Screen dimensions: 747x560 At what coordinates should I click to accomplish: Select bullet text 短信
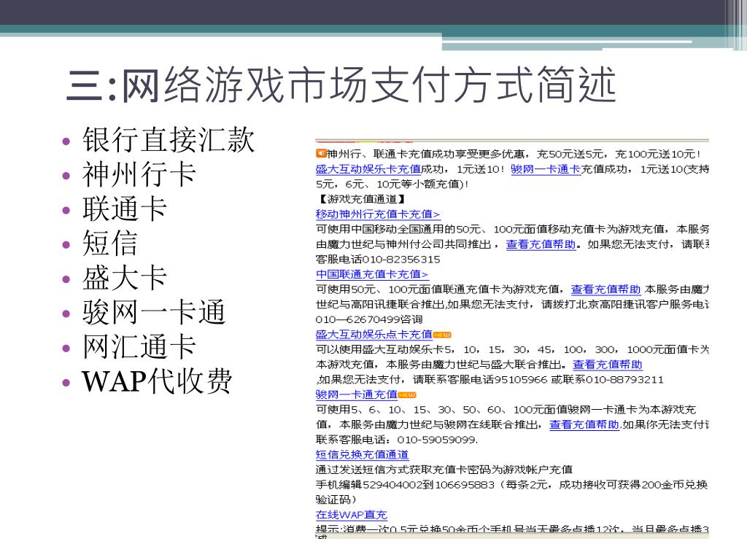(x=110, y=244)
